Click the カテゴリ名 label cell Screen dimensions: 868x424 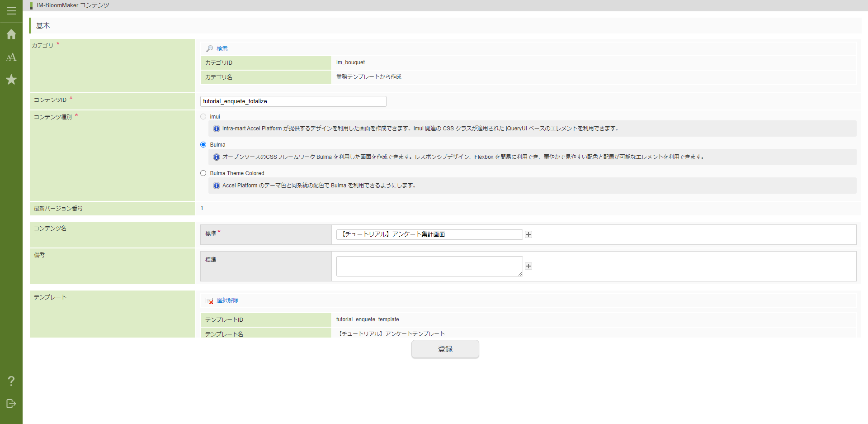point(266,77)
